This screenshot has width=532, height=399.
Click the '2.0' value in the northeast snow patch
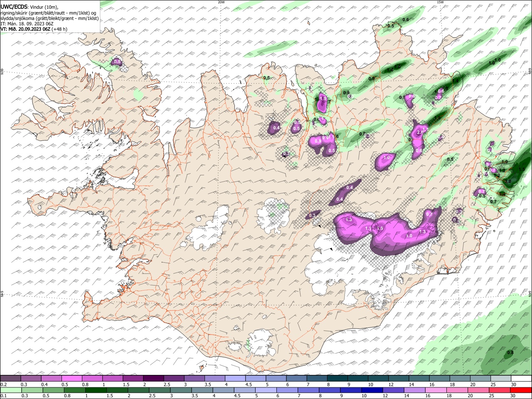419,132
